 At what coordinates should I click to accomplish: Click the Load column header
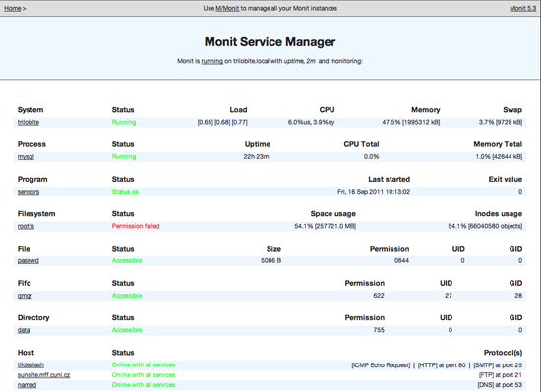click(238, 110)
